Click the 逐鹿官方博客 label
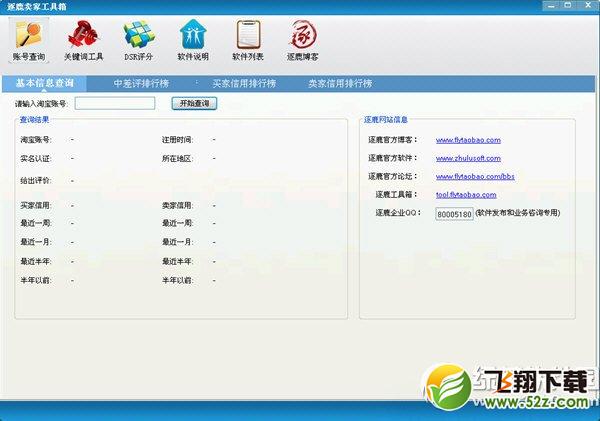This screenshot has width=600, height=421. tap(392, 140)
